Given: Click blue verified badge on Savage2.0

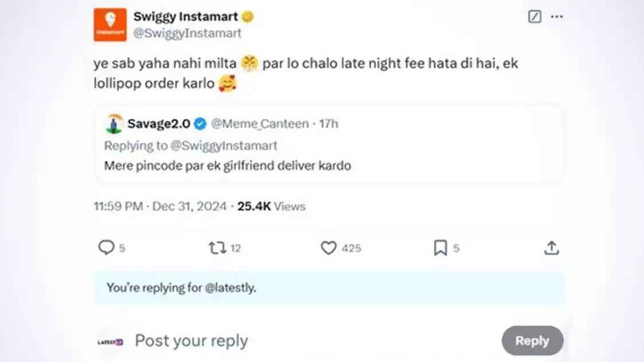Looking at the screenshot, I should 200,124.
